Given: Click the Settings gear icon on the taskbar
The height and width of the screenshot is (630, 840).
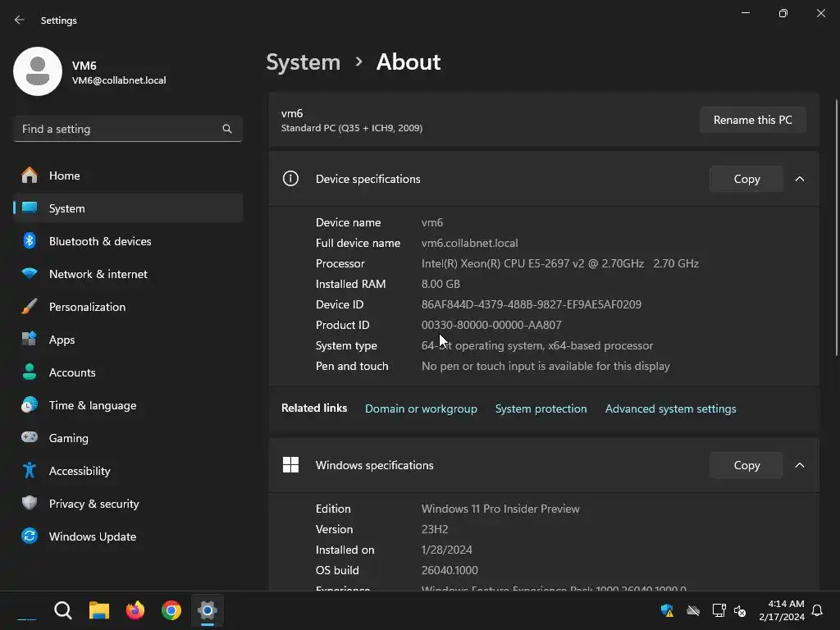Looking at the screenshot, I should point(208,610).
